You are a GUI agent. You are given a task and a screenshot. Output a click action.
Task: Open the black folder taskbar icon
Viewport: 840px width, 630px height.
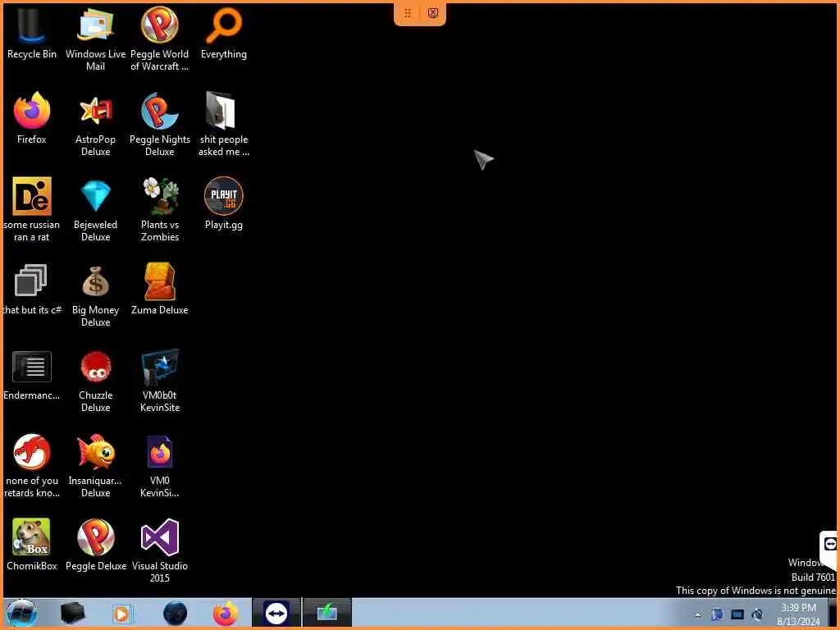72,613
